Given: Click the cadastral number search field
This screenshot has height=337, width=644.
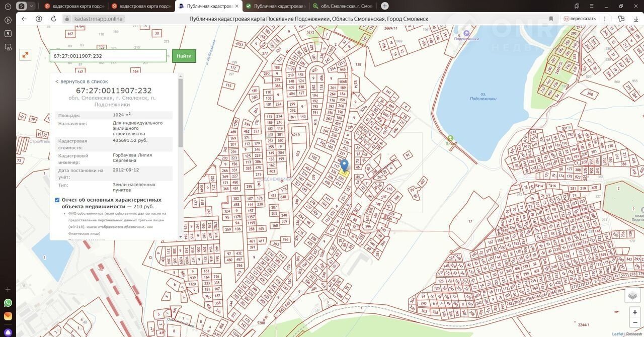Looking at the screenshot, I should pyautogui.click(x=108, y=56).
